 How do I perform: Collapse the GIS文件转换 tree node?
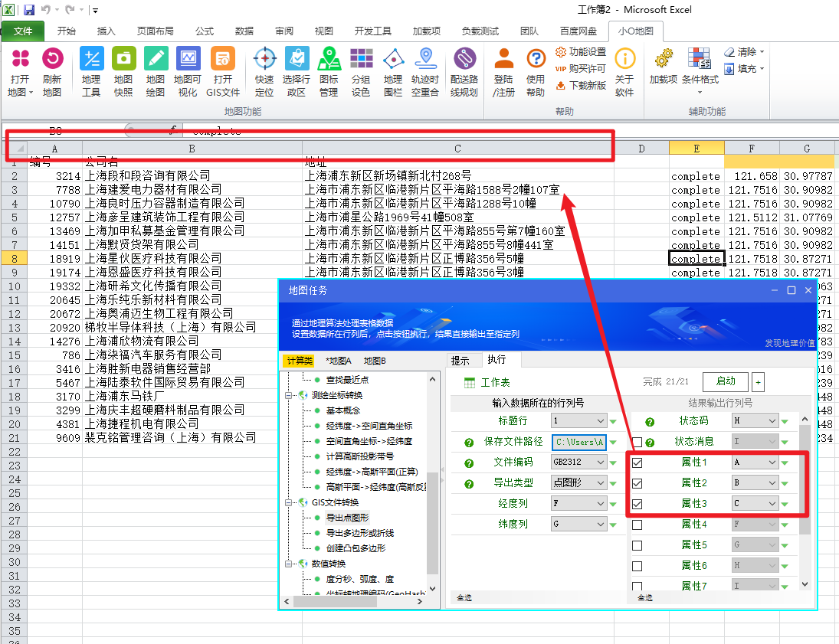coord(288,503)
